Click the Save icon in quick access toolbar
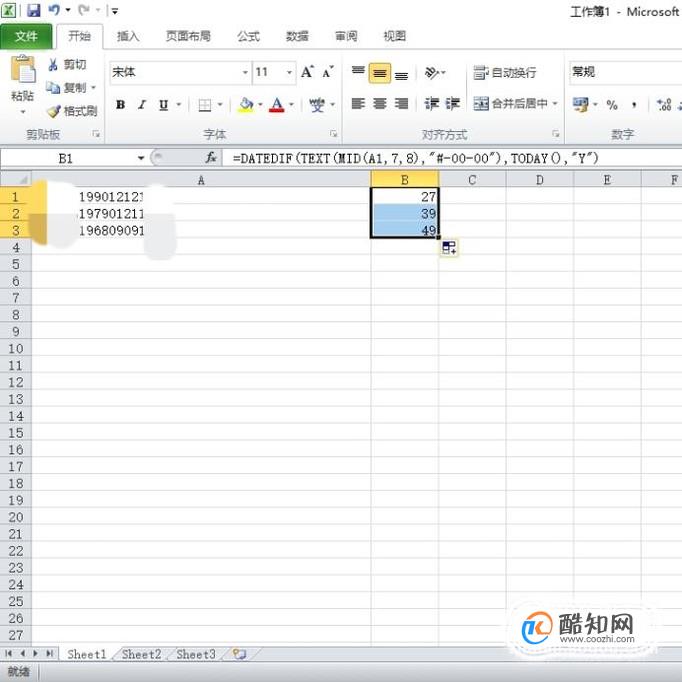 33,10
